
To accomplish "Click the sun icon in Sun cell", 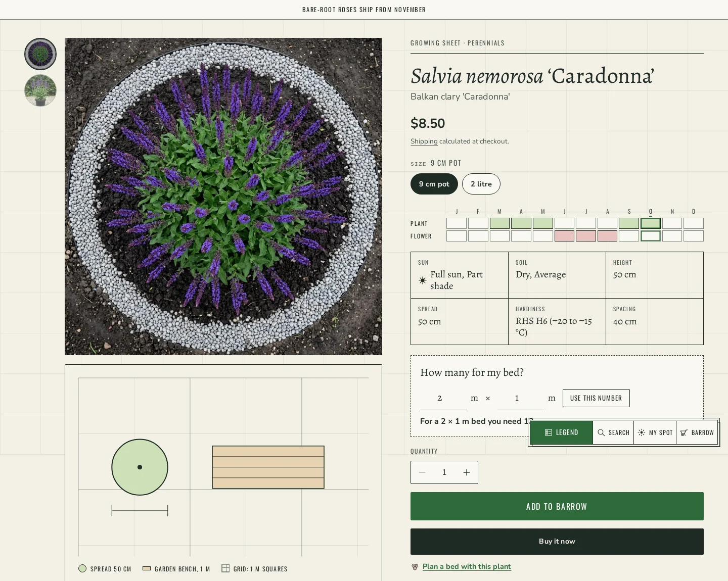I will pos(423,280).
